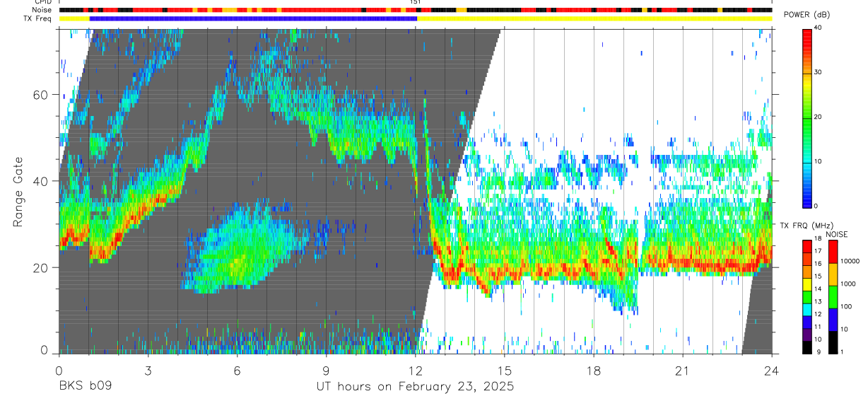Click the 'NOISE' legend title
The image size is (868, 401).
tap(837, 234)
